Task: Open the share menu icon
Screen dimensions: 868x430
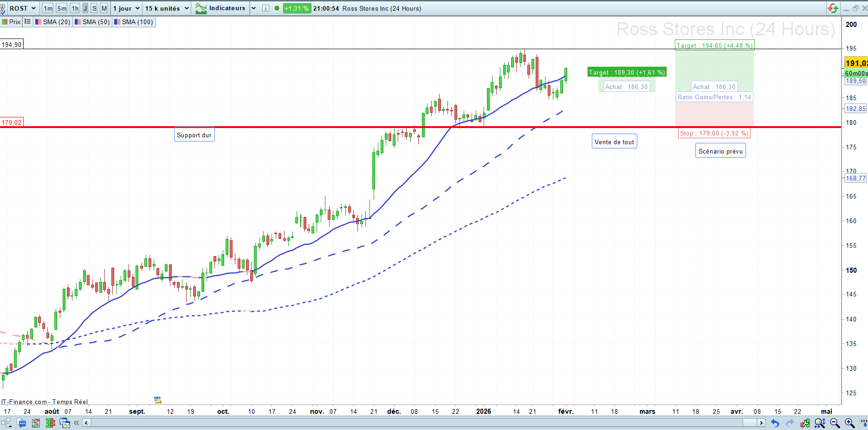Action: pyautogui.click(x=7, y=423)
